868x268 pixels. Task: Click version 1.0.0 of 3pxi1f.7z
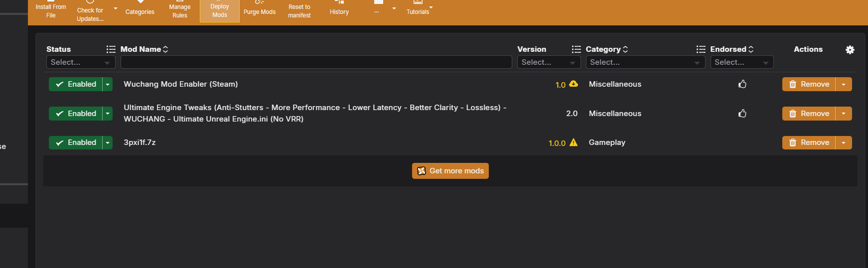click(557, 143)
